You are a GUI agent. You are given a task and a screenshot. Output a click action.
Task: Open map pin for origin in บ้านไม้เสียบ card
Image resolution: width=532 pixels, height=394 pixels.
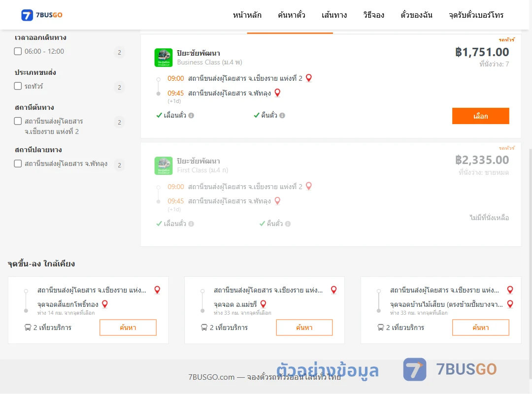510,290
